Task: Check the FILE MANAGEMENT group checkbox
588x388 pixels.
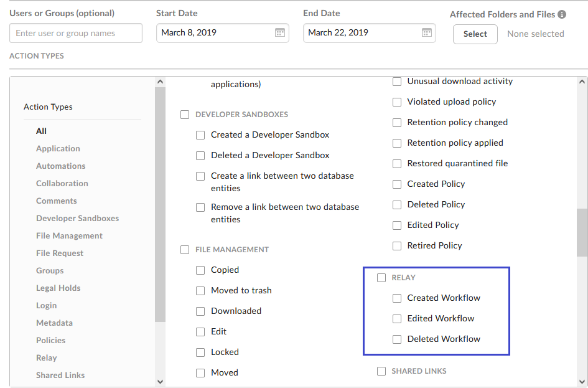Action: (185, 249)
